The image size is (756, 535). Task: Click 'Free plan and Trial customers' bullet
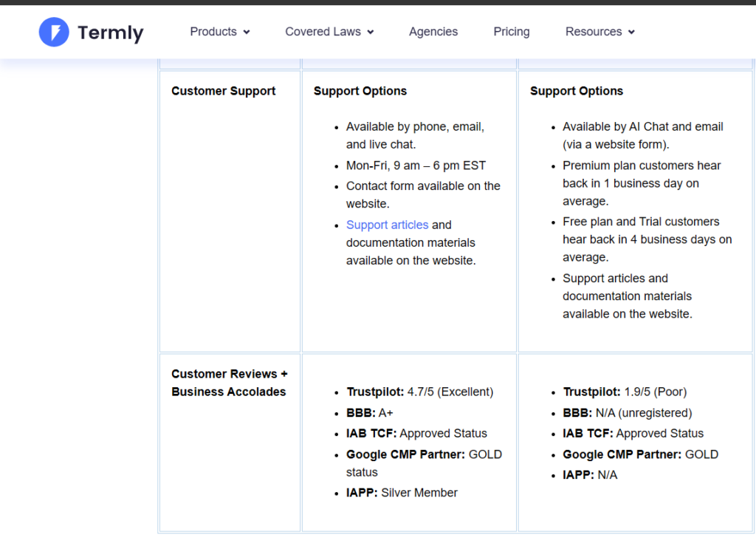pyautogui.click(x=647, y=239)
